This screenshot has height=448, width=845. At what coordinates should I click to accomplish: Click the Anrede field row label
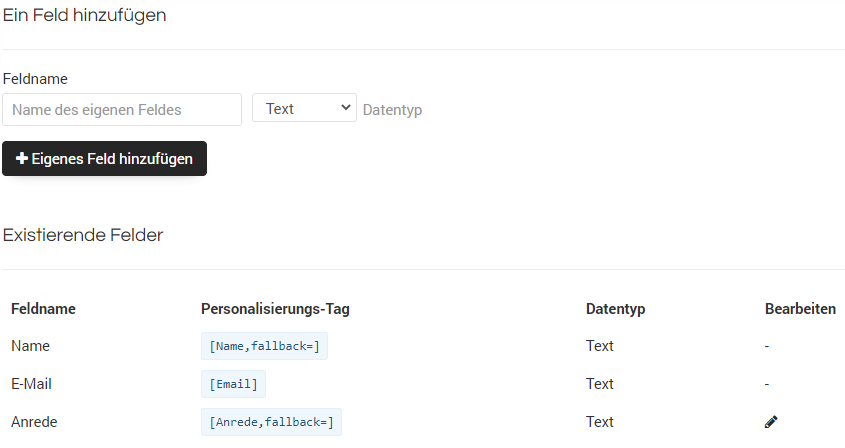[34, 422]
